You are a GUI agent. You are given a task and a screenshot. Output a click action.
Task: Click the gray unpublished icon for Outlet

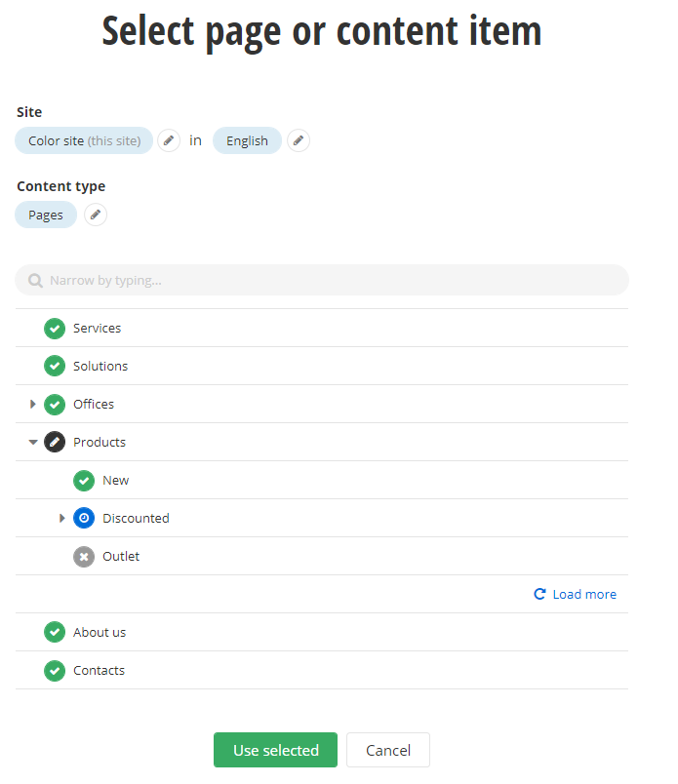[84, 557]
